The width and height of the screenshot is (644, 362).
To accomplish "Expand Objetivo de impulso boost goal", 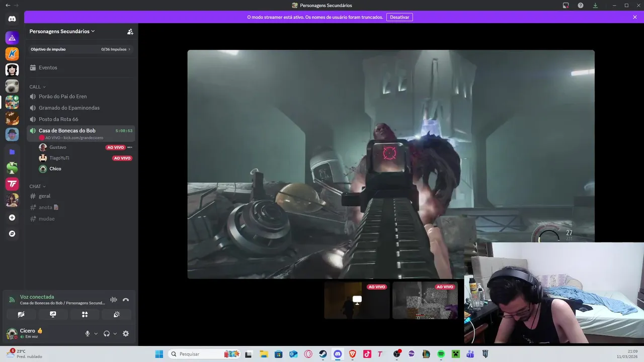I will [80, 49].
